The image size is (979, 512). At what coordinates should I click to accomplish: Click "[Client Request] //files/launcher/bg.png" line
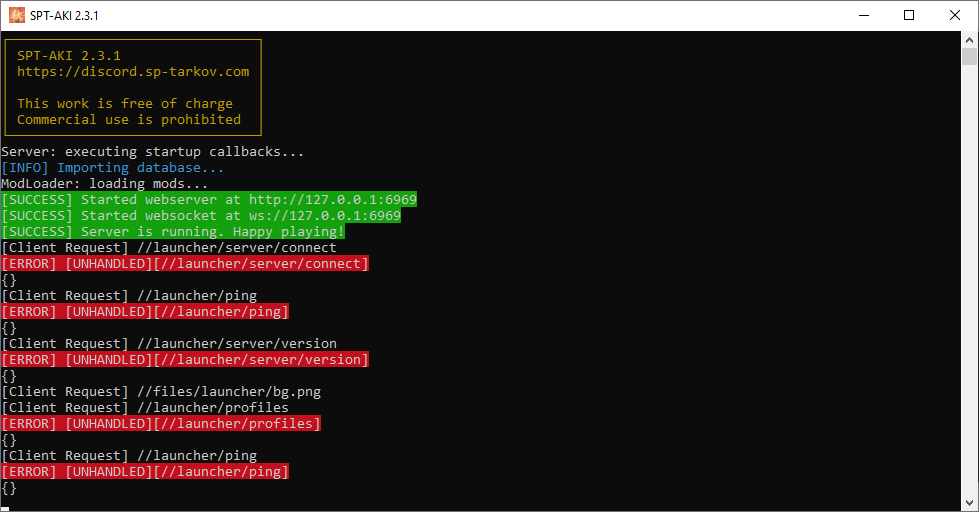point(161,392)
